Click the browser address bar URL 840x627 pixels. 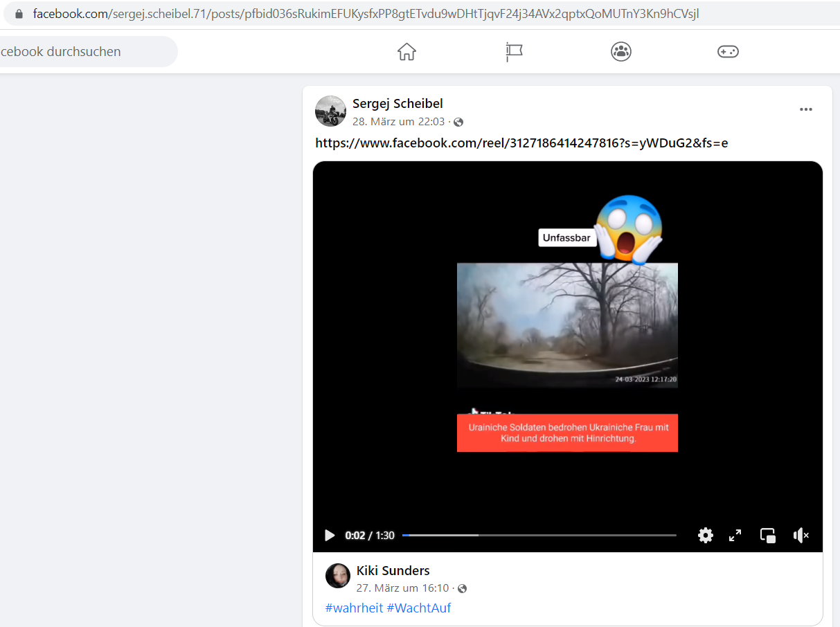366,14
